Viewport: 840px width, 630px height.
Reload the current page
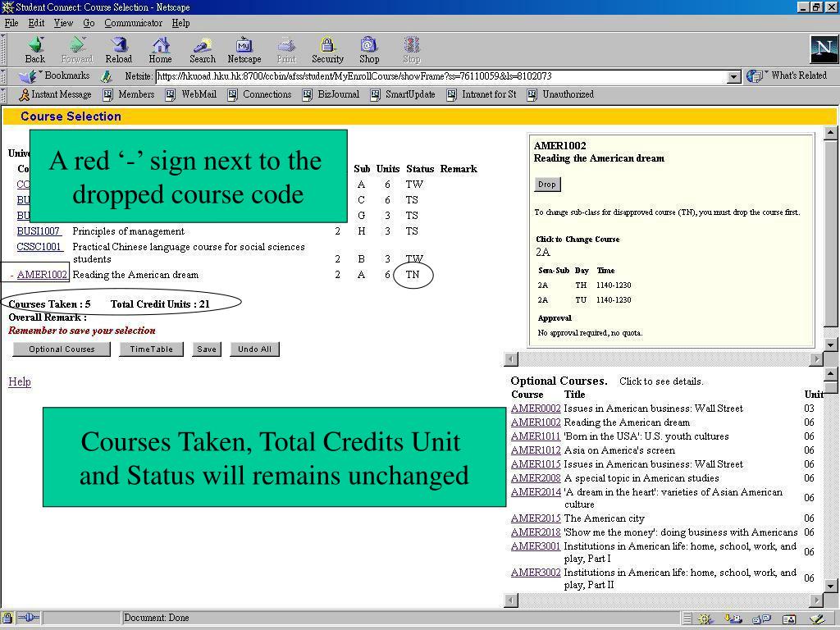click(x=119, y=45)
